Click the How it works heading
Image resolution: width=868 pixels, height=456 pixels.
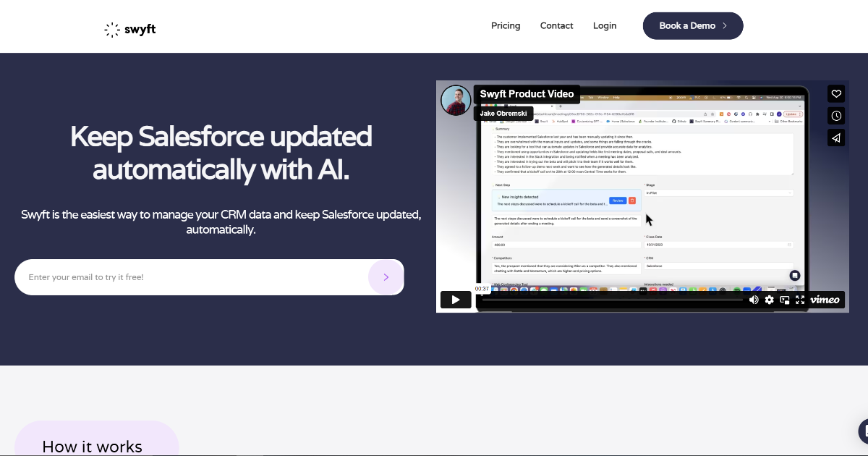pos(93,447)
